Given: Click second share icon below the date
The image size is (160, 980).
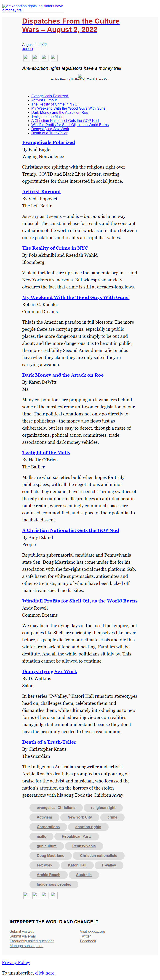Looking at the screenshot, I should [36, 58].
